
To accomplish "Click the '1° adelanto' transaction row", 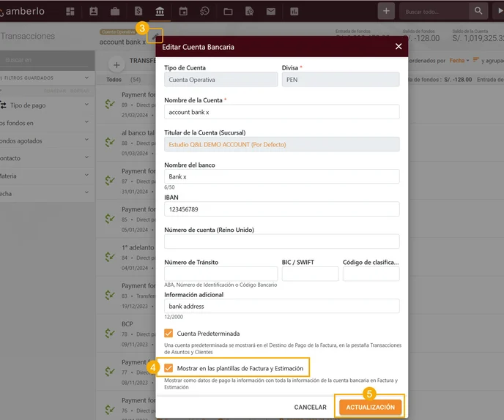I will 126,257.
